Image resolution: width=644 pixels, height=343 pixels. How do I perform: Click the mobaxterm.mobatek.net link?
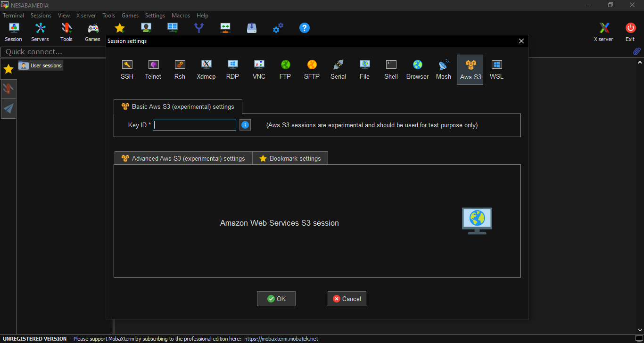pyautogui.click(x=281, y=339)
